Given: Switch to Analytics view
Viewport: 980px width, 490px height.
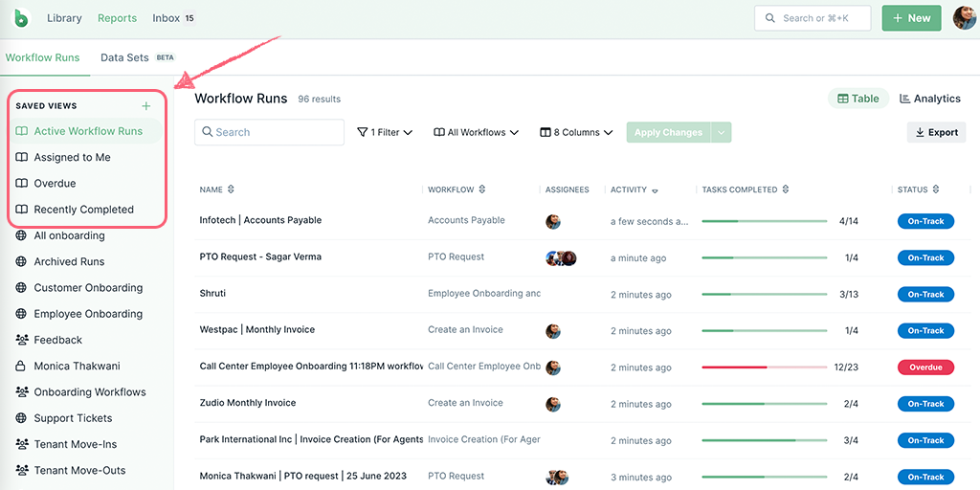Looking at the screenshot, I should [x=929, y=99].
